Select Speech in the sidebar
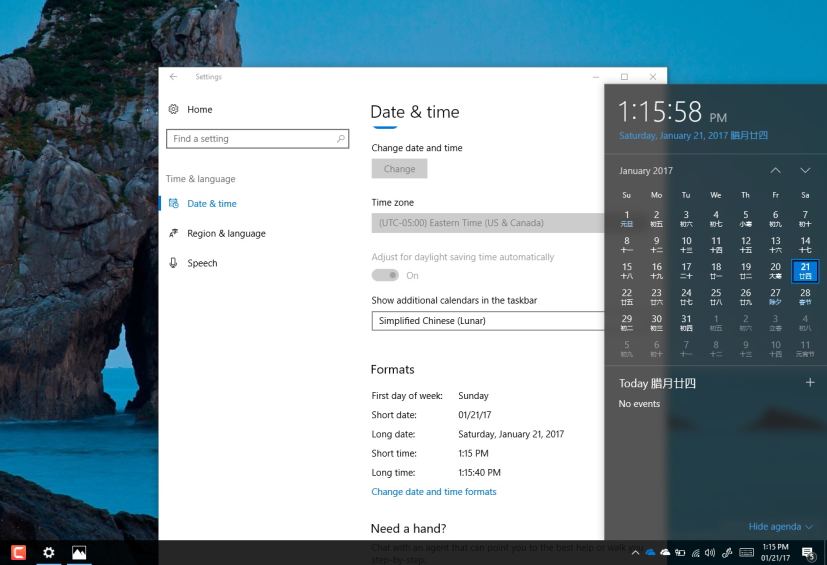827x565 pixels. point(202,263)
